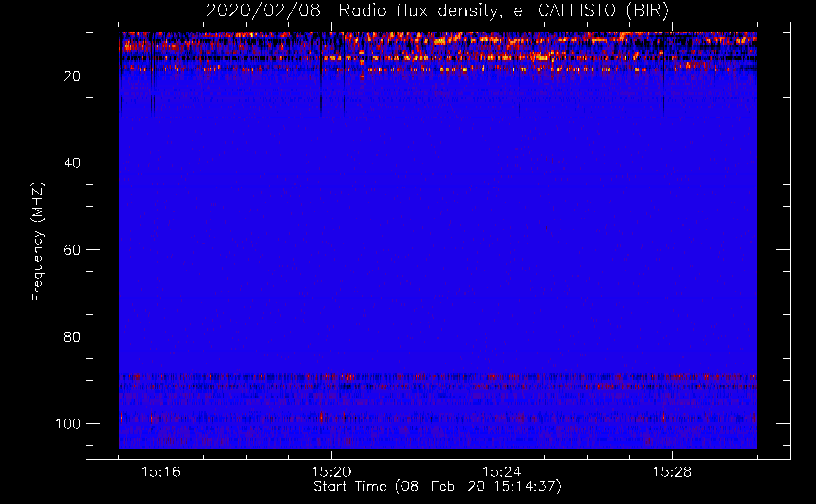Click the 40 frequency tick label
Viewport: 816px width, 504px height.
pos(72,163)
